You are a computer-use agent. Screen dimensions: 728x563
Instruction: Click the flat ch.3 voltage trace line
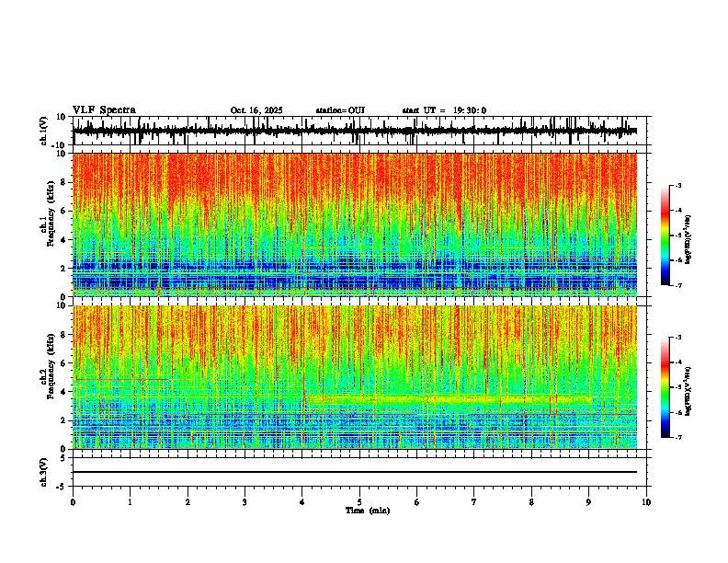pyautogui.click(x=355, y=472)
